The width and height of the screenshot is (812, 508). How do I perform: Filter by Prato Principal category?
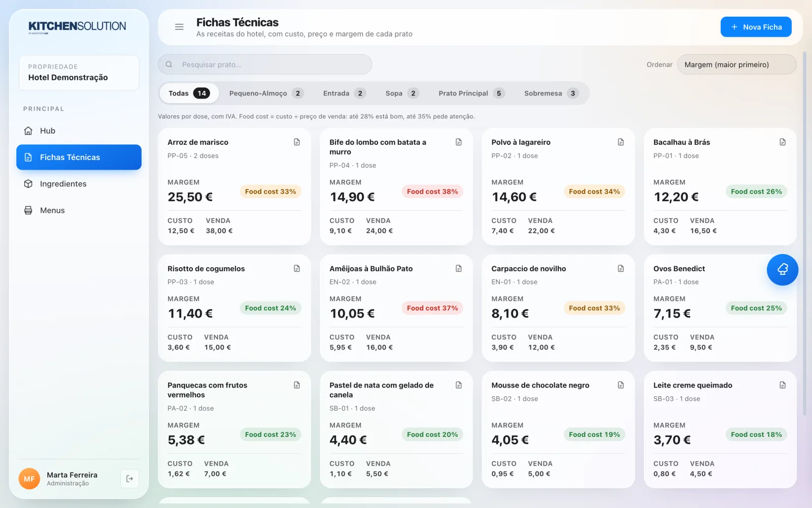[471, 93]
